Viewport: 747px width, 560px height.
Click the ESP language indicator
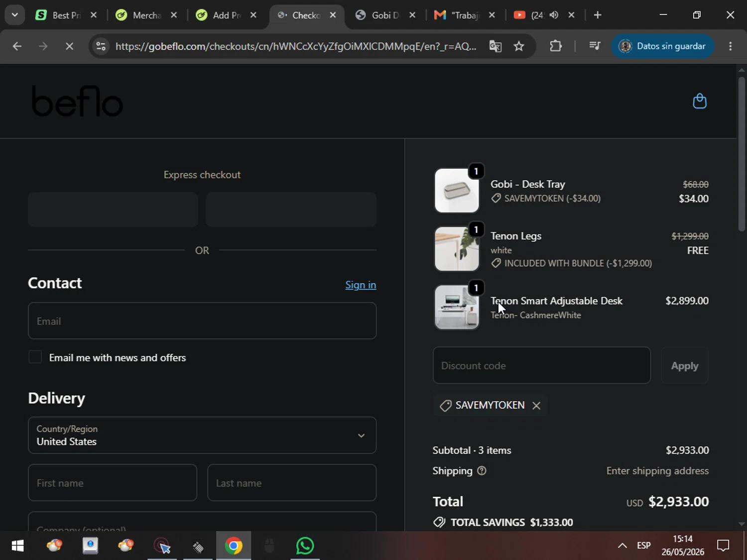click(x=643, y=546)
